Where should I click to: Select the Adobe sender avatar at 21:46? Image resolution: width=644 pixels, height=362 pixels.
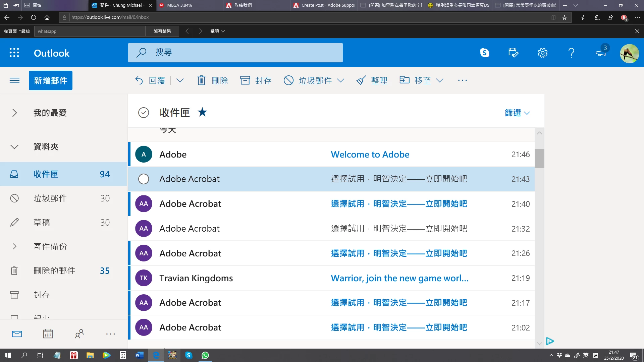point(144,155)
